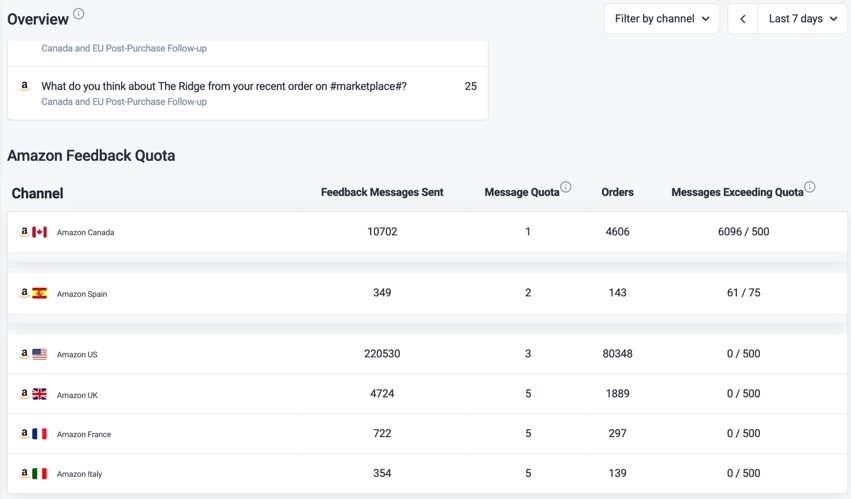Click the Orders column header
This screenshot has height=499, width=851.
[x=617, y=192]
